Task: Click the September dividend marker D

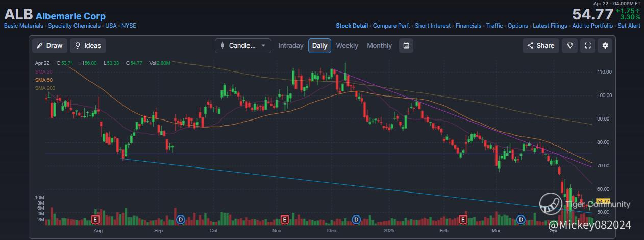Action: [x=180, y=220]
